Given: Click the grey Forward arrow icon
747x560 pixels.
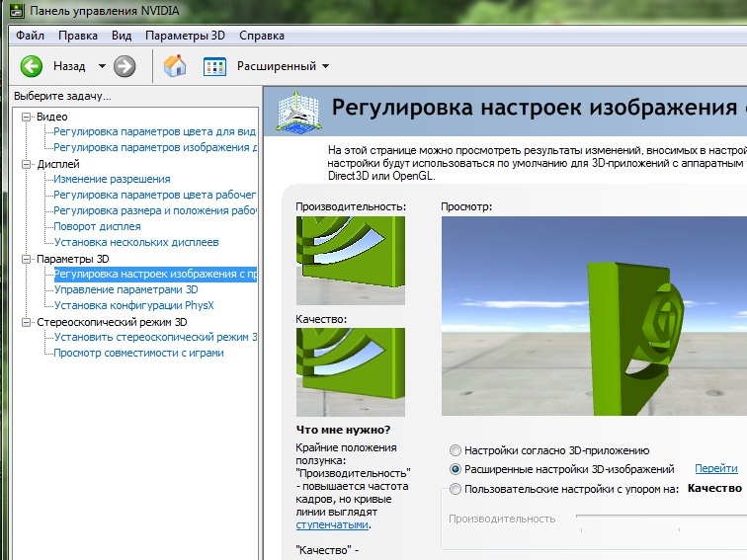Looking at the screenshot, I should click(x=124, y=66).
